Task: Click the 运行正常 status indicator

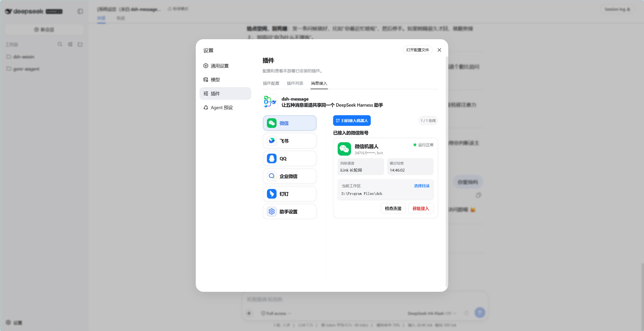Action: (423, 145)
